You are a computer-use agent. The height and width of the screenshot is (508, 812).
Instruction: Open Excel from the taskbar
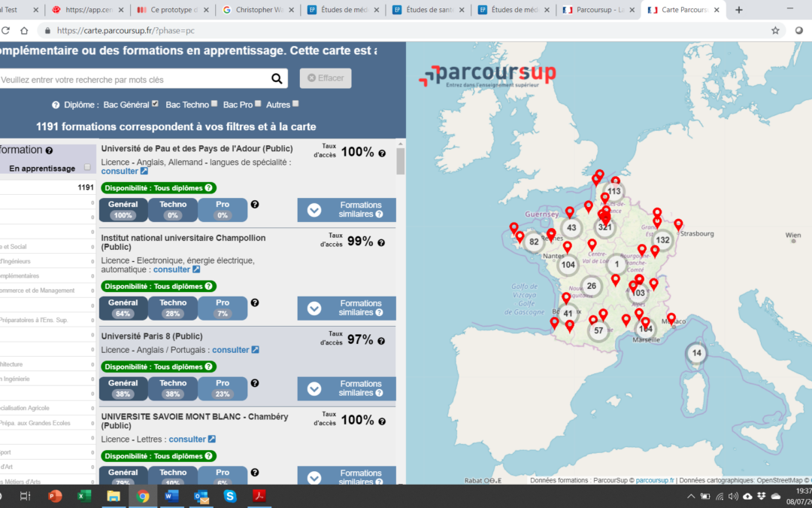tap(84, 496)
